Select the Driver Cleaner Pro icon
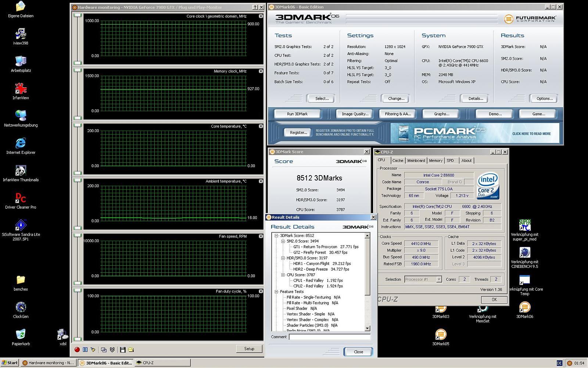This screenshot has height=368, width=588. 21,201
